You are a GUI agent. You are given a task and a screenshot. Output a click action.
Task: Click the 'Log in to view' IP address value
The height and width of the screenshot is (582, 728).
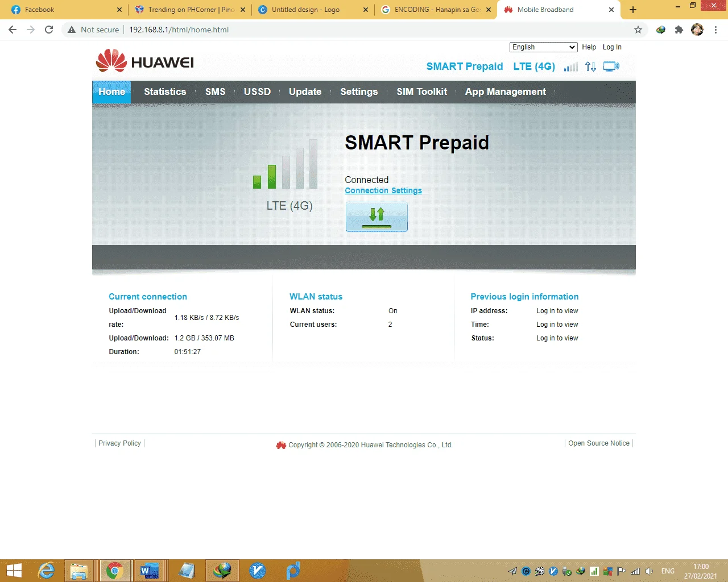point(557,311)
